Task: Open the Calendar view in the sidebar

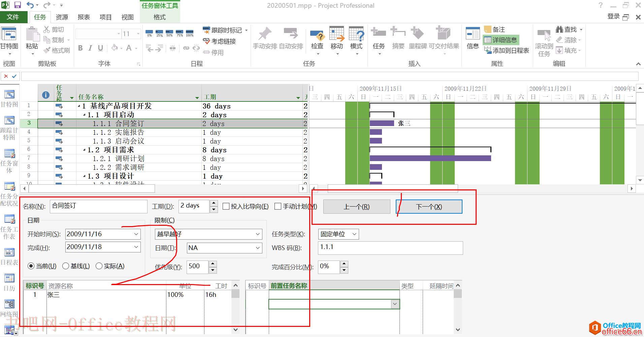Action: coord(9,282)
